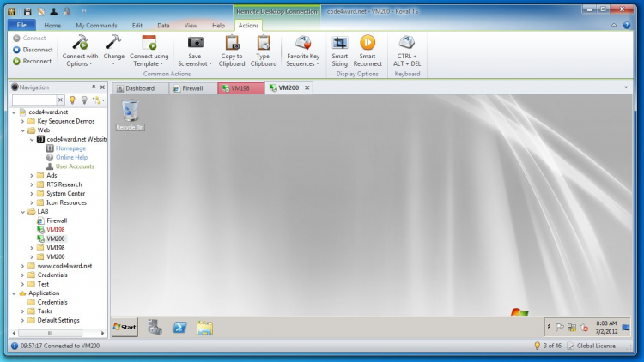Click Smart Reconnect
644x362 pixels.
pyautogui.click(x=368, y=51)
